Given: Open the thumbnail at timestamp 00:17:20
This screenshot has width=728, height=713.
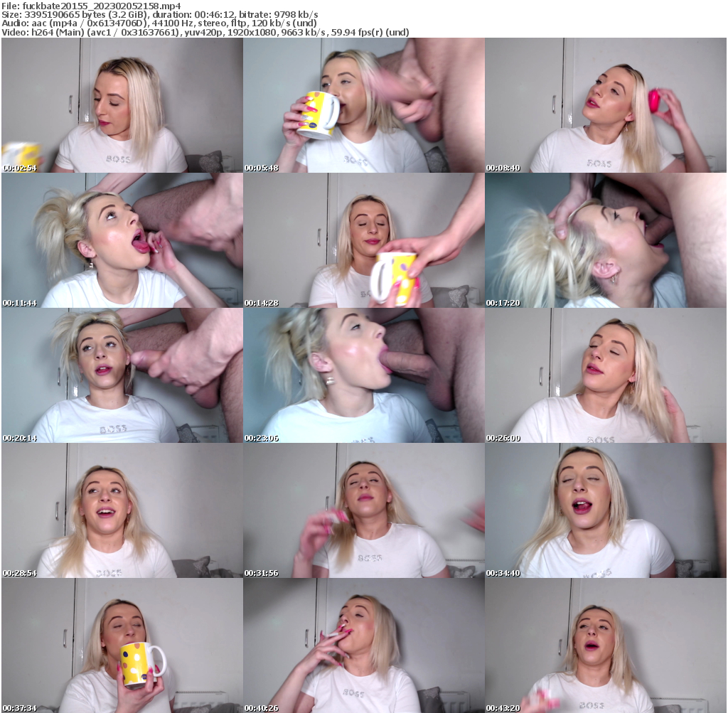Looking at the screenshot, I should (606, 242).
